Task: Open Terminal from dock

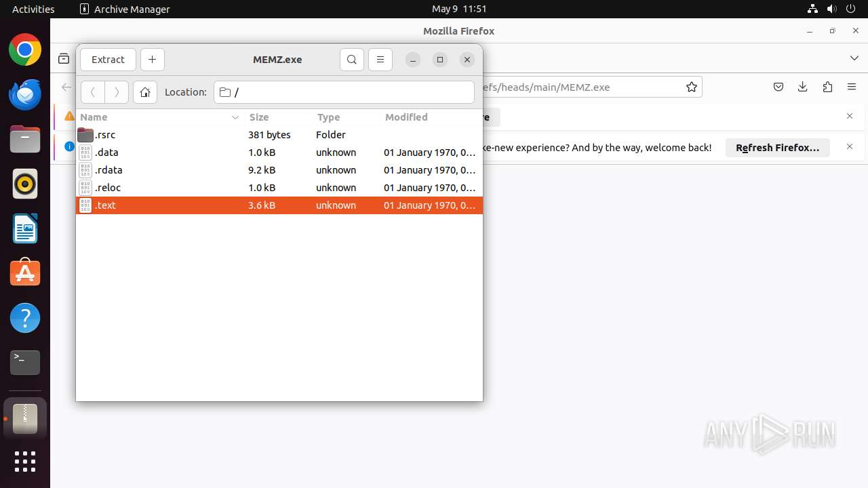Action: click(x=25, y=363)
